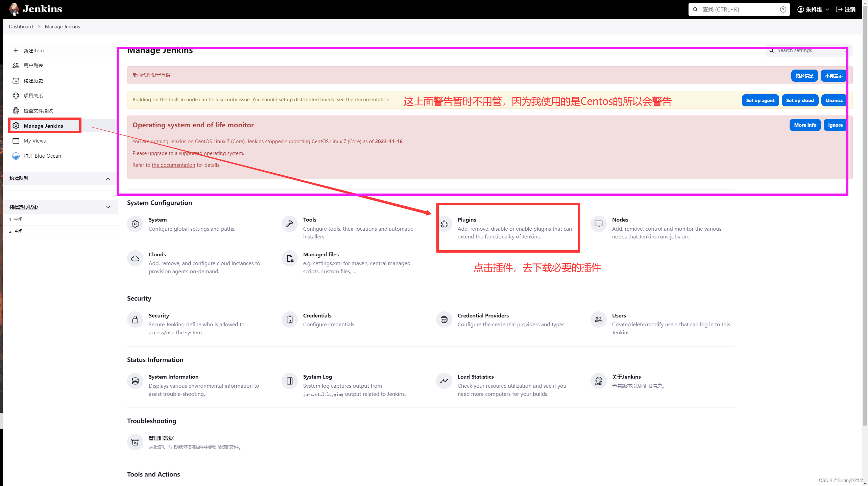Click the Jenkins logo in header
Image resolution: width=868 pixels, height=486 pixels.
pyautogui.click(x=36, y=9)
